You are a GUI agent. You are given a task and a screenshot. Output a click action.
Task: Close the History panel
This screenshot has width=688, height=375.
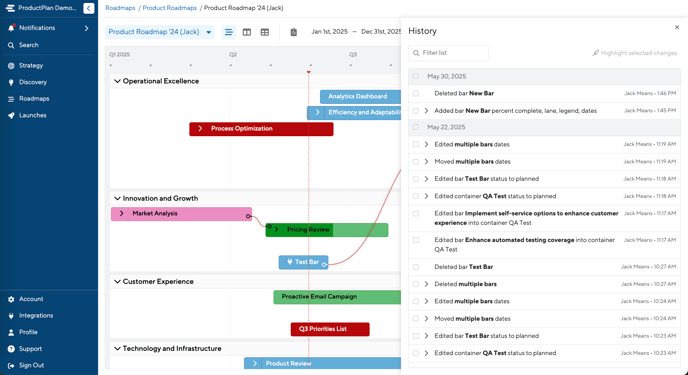[677, 27]
